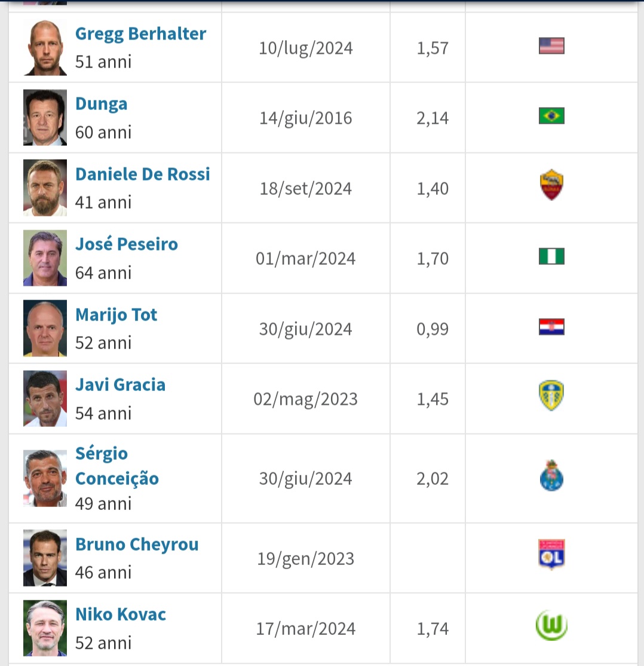Select the Croatia flag icon

click(x=551, y=327)
